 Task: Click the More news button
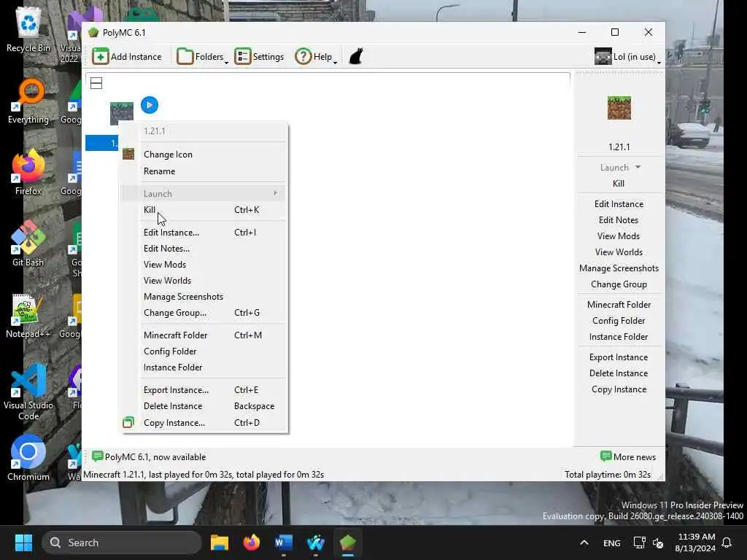tap(628, 456)
